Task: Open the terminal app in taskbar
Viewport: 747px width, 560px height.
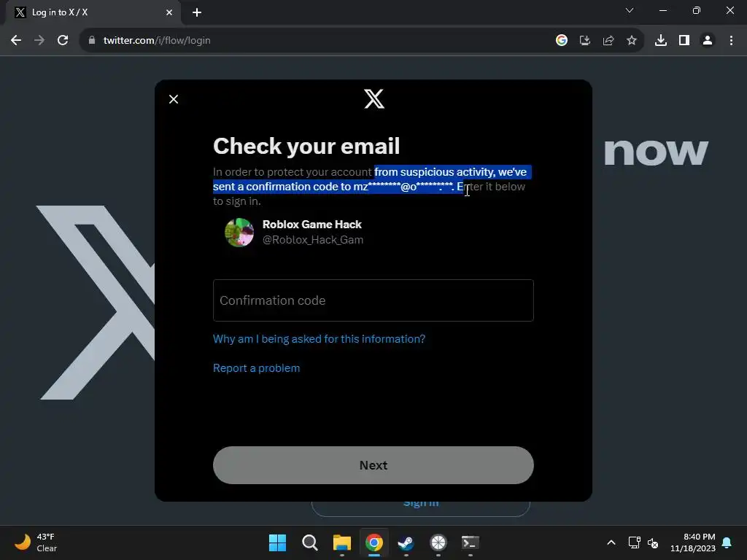Action: click(471, 542)
